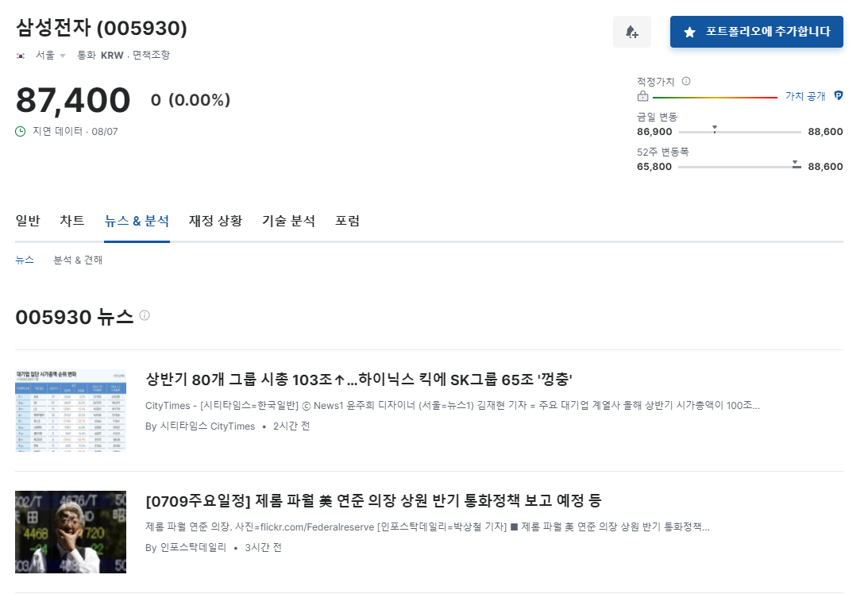This screenshot has width=868, height=594.
Task: Click the delayed data clock icon
Action: point(18,131)
